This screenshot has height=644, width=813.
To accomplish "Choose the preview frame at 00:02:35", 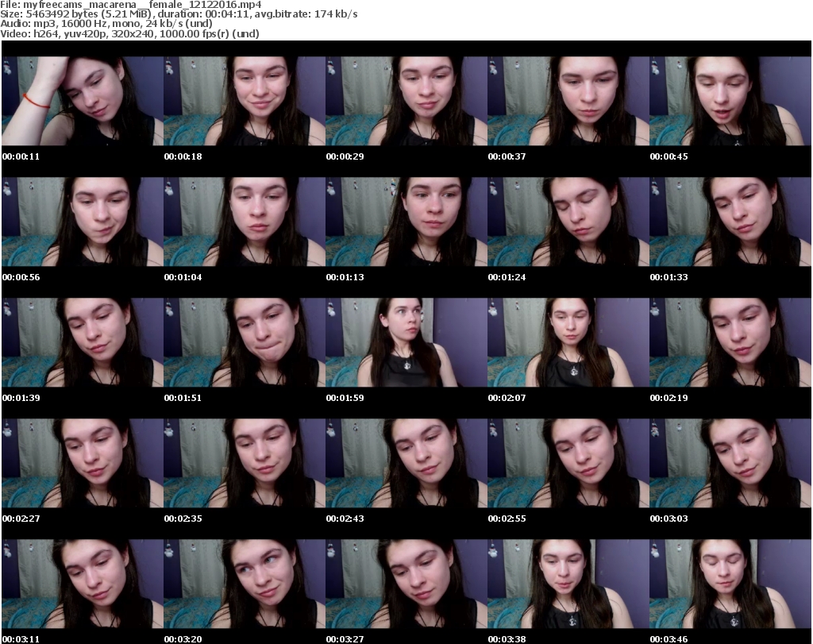I will click(245, 463).
